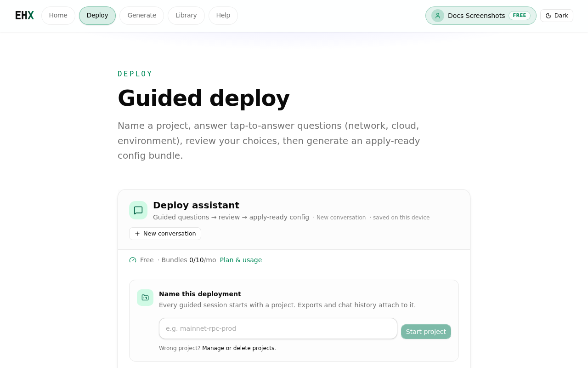Click the Deploy assistant title
Screen dimensions: 588x368
point(196,205)
